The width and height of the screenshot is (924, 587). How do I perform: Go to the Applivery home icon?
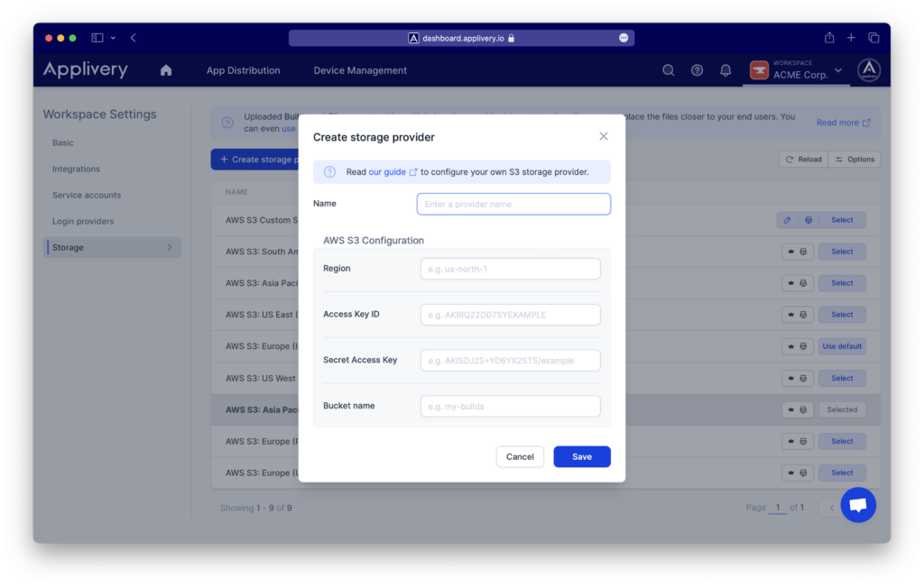tap(166, 70)
